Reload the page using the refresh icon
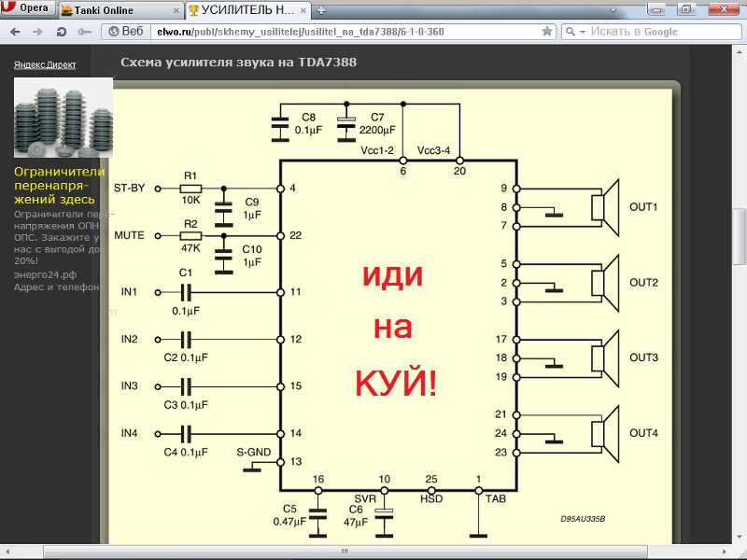This screenshot has width=747, height=560. pos(58,31)
